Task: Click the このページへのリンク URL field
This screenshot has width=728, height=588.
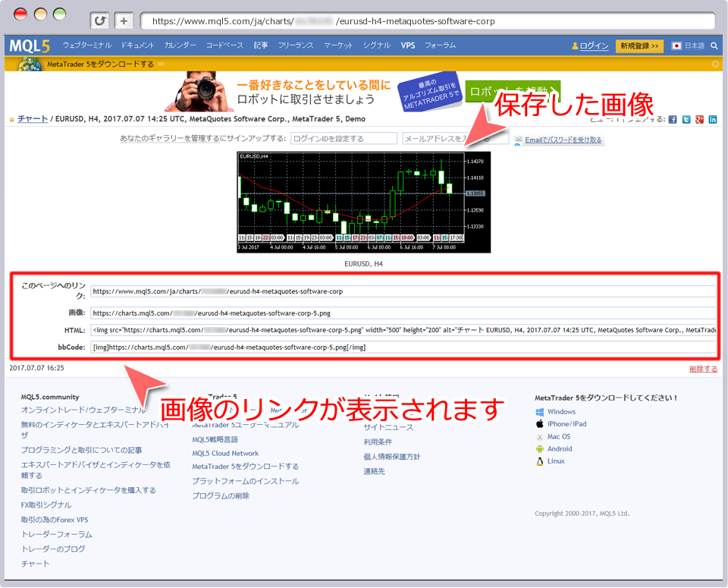Action: click(403, 291)
